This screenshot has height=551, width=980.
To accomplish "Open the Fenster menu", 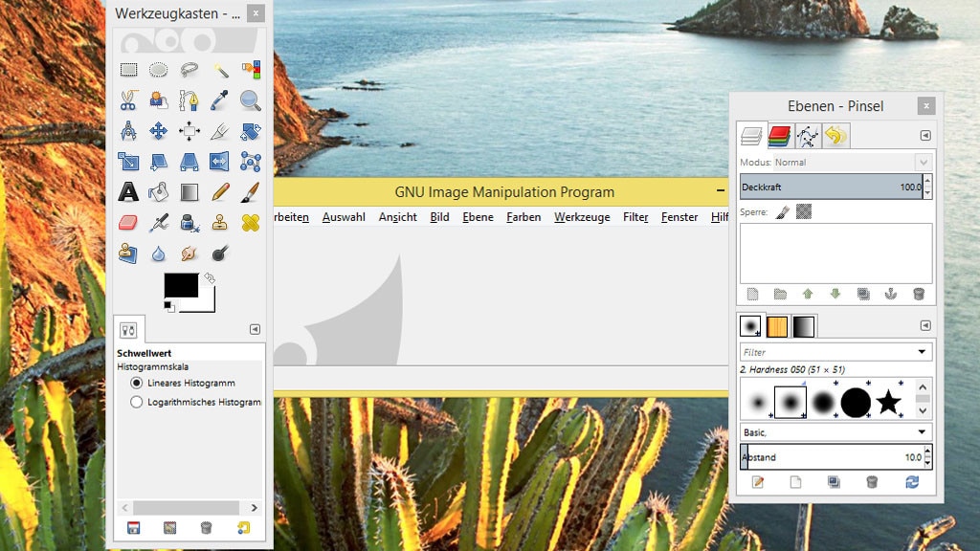I will pyautogui.click(x=679, y=217).
